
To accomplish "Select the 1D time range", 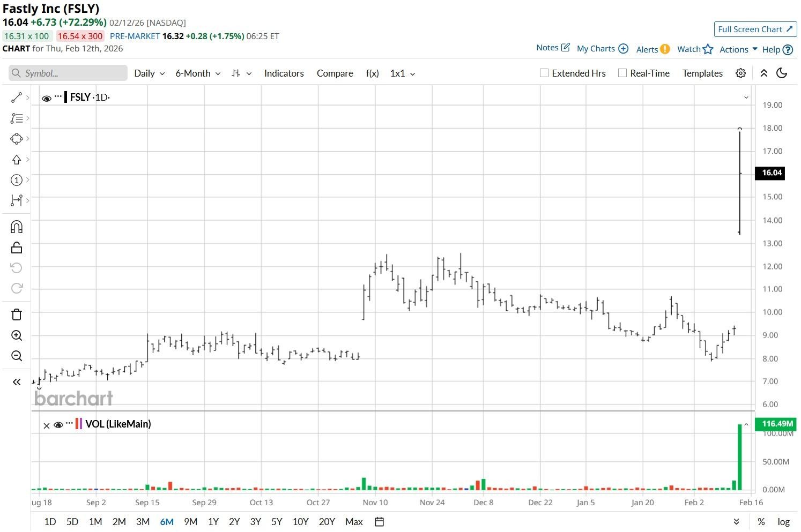I will pos(50,522).
